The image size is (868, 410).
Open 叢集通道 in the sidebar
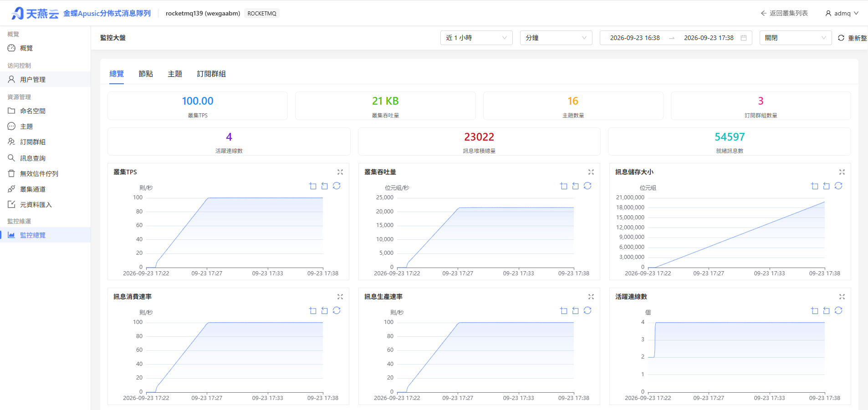46,189
